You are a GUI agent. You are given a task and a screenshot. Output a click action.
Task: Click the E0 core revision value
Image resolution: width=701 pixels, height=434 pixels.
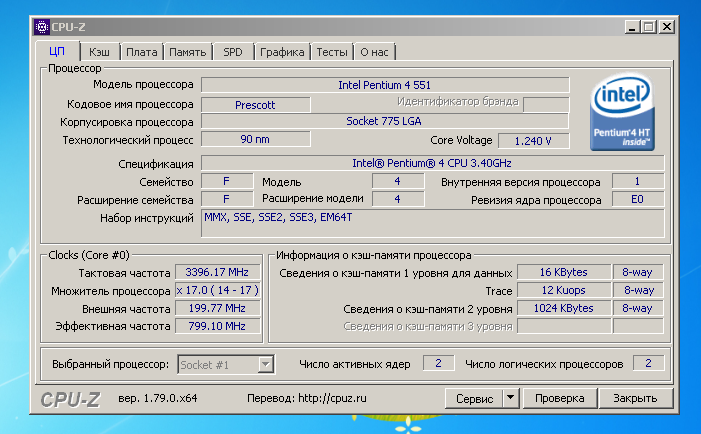coord(638,199)
